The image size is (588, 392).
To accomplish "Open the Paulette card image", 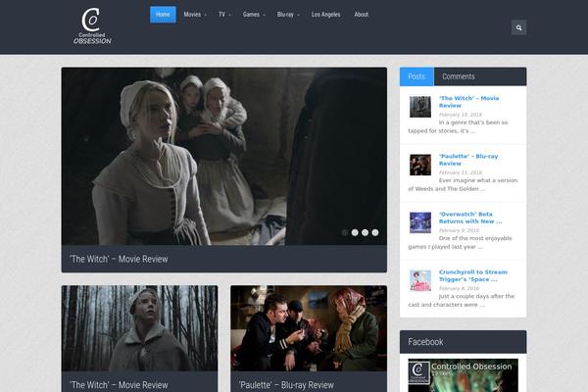I will [x=309, y=328].
